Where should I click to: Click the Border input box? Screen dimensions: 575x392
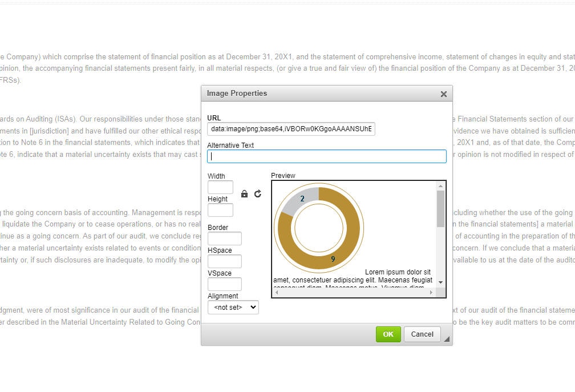[225, 239]
